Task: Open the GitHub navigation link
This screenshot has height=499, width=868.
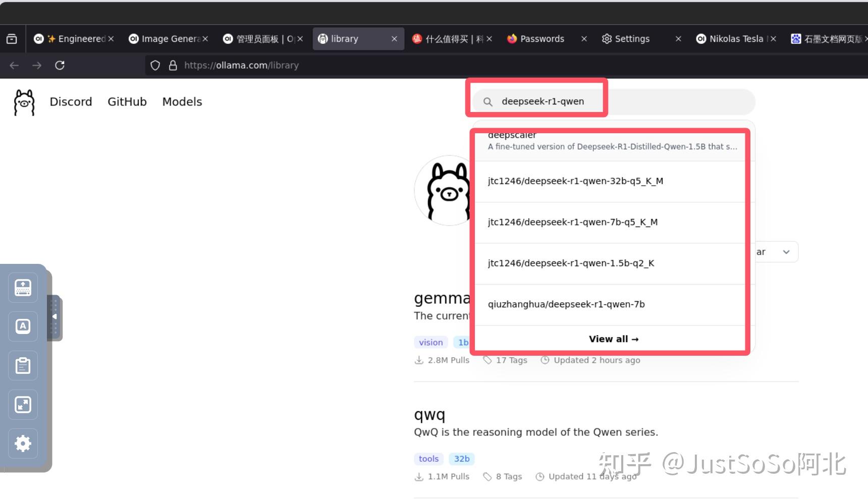Action: [127, 101]
